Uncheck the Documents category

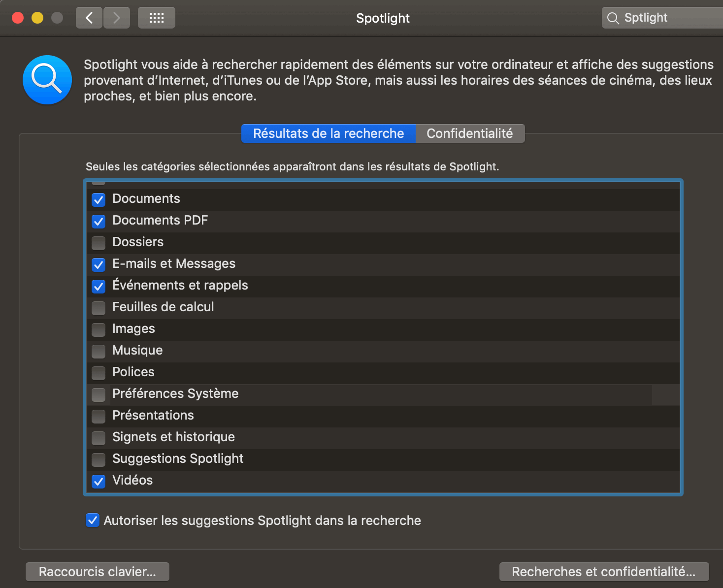(x=99, y=199)
